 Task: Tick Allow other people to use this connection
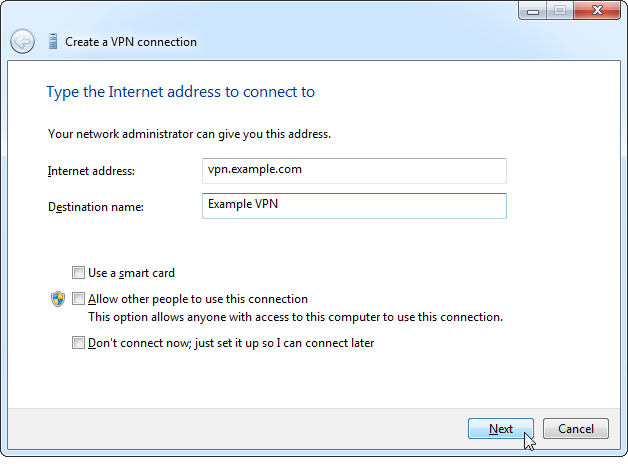coord(79,299)
